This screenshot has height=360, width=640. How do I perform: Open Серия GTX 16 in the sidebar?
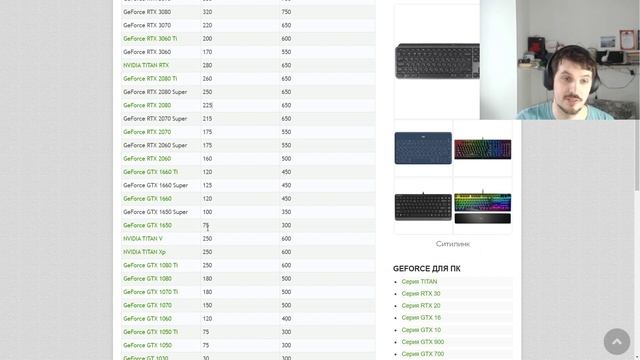click(421, 318)
